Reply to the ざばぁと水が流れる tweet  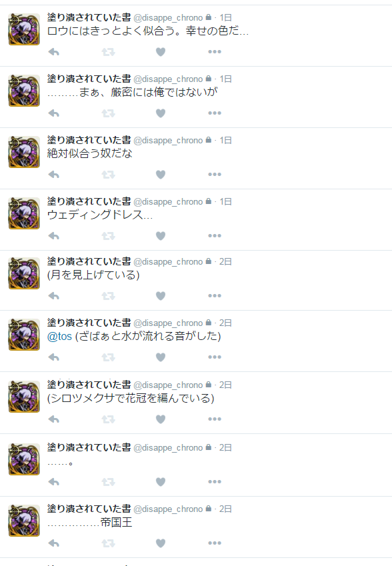pos(54,357)
